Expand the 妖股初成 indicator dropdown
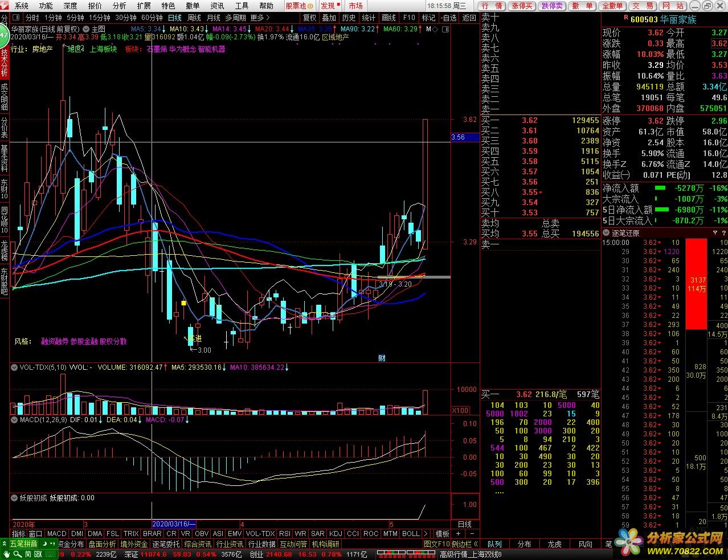Image resolution: width=728 pixels, height=560 pixels. pyautogui.click(x=14, y=497)
